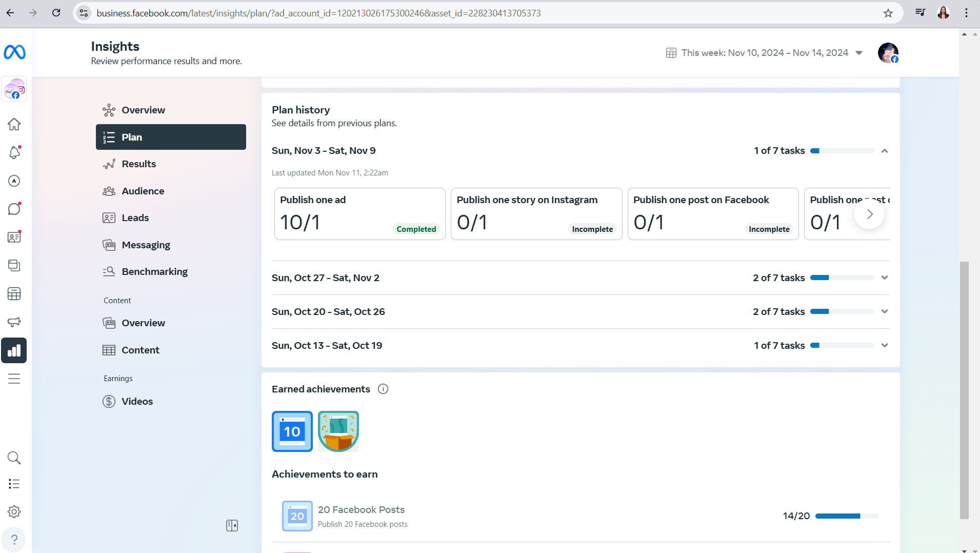
Task: Open the date range dropdown
Action: click(x=764, y=53)
